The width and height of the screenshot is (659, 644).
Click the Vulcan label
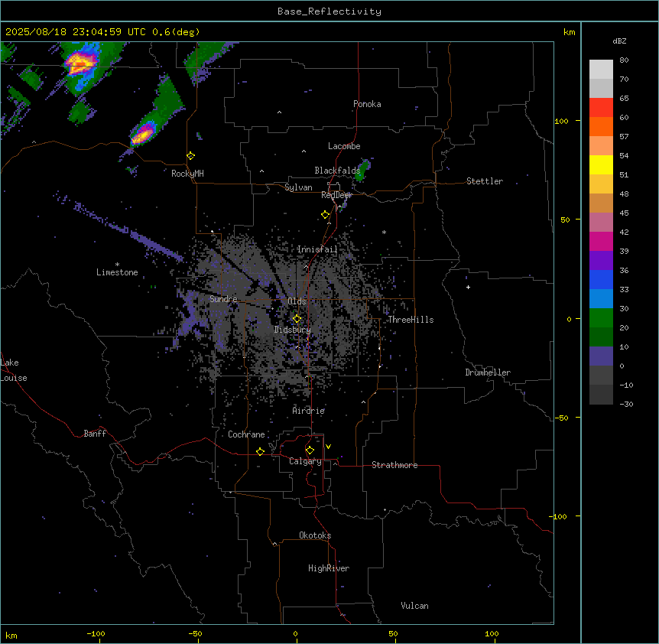tap(415, 606)
